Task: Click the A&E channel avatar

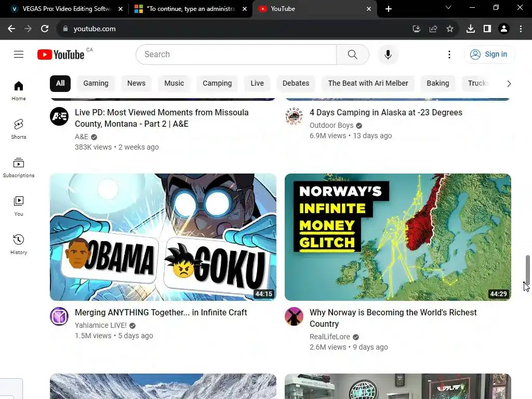Action: pyautogui.click(x=59, y=116)
